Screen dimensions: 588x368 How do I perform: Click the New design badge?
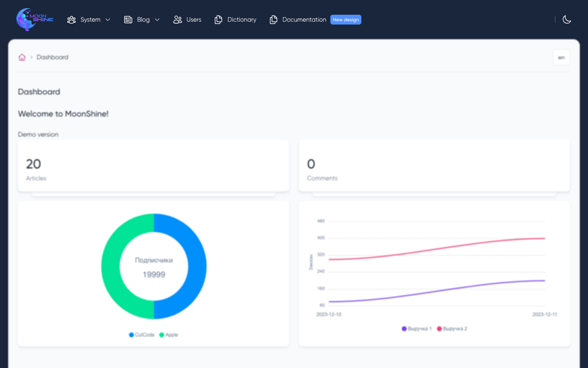(345, 20)
